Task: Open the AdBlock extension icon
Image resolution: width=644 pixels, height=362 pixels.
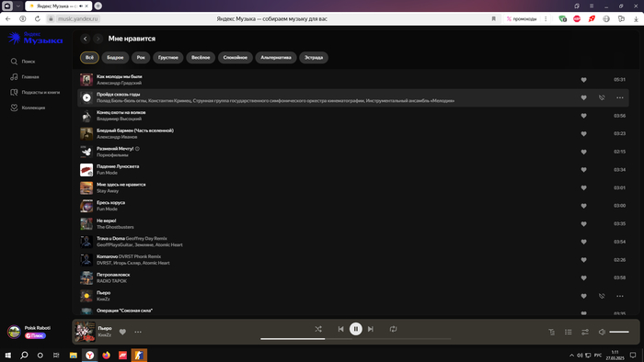Action: 577,19
